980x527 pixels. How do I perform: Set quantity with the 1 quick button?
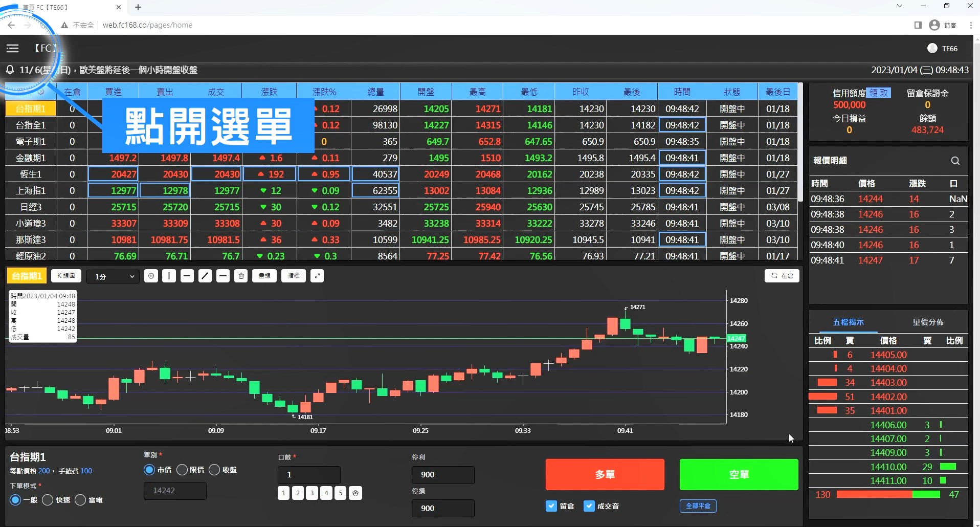tap(283, 493)
